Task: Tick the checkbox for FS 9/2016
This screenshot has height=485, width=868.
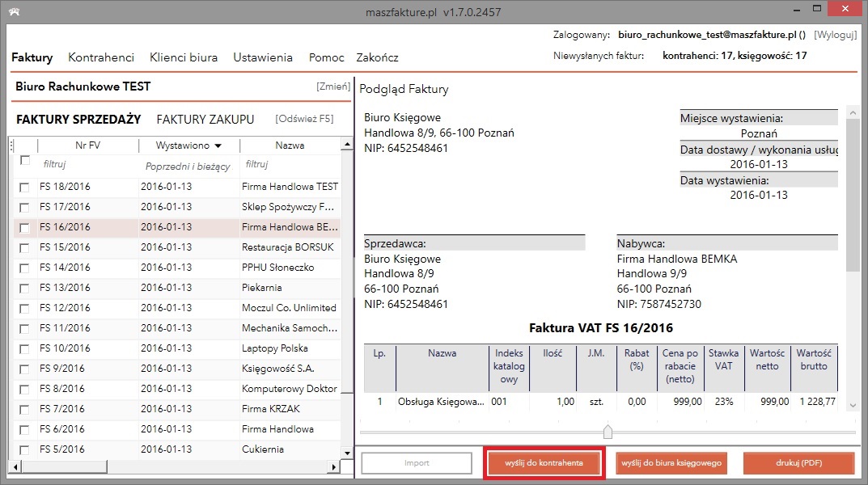Action: 24,369
